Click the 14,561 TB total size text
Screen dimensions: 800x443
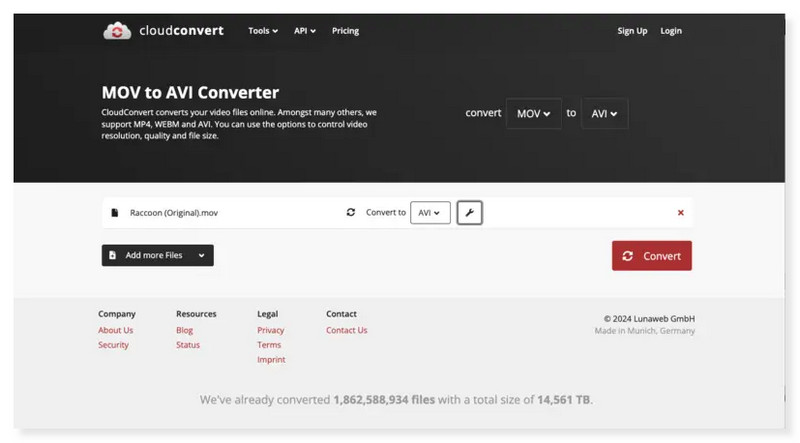(x=563, y=400)
